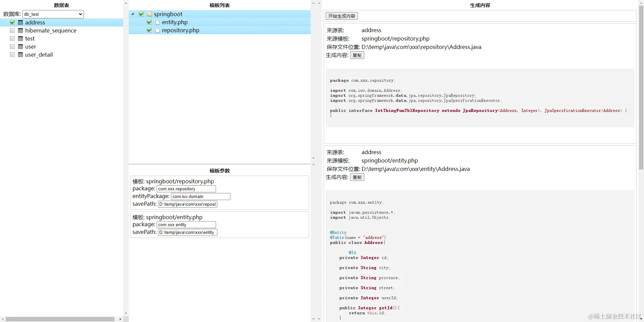Image resolution: width=644 pixels, height=322 pixels.
Task: Click the 生成内容 panel header
Action: (x=480, y=5)
